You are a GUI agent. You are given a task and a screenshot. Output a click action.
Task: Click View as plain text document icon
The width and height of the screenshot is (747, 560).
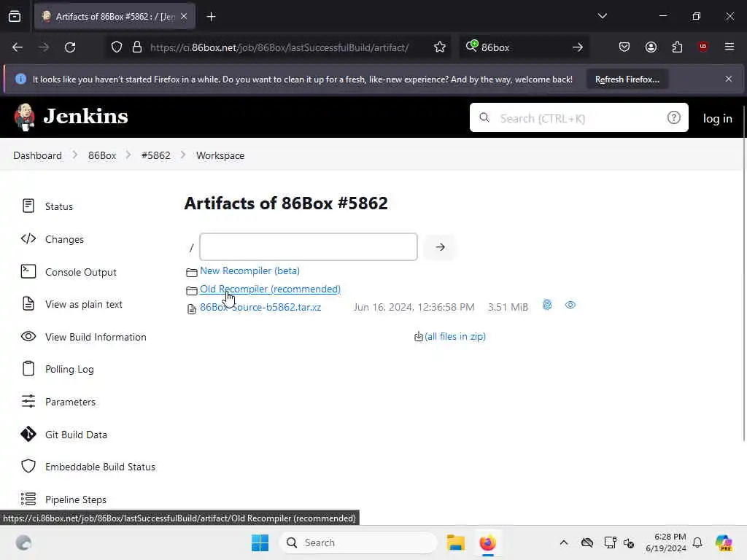pos(28,303)
